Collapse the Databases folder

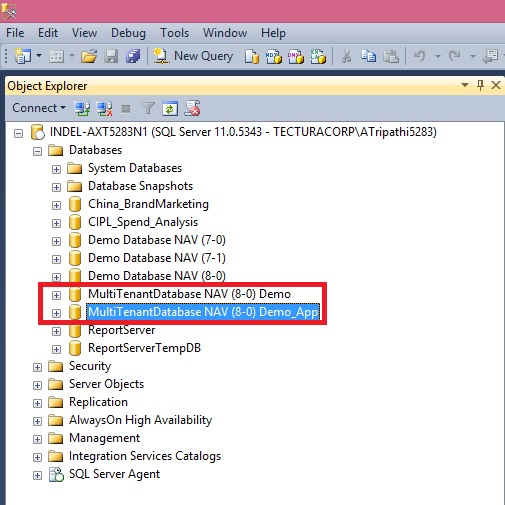point(38,152)
